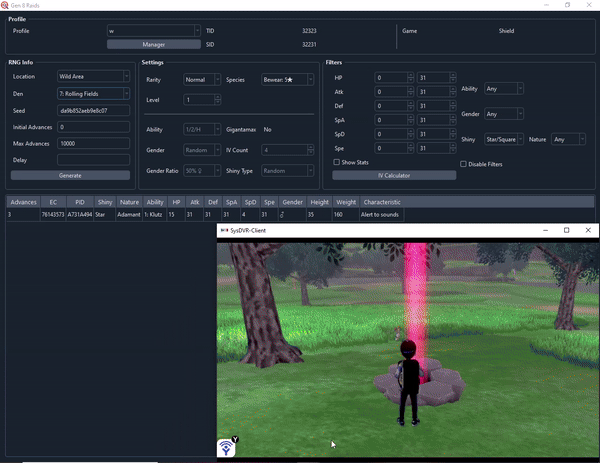Close the SysDVR-Client window
This screenshot has height=463, width=600.
[588, 230]
